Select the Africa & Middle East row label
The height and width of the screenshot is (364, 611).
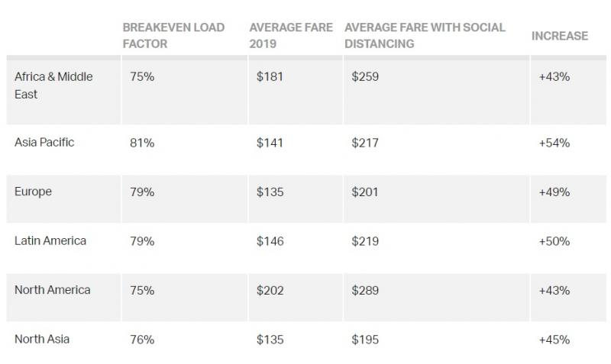(x=53, y=85)
